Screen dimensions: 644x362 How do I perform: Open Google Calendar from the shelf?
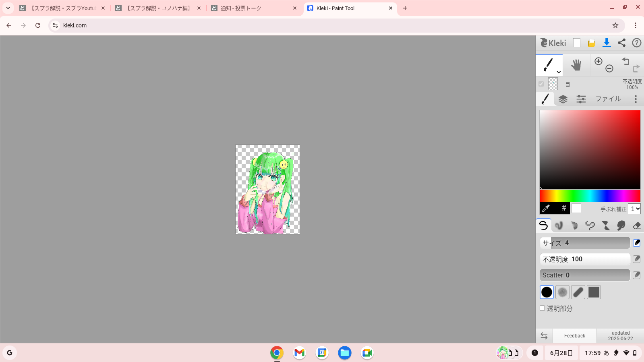(x=322, y=353)
